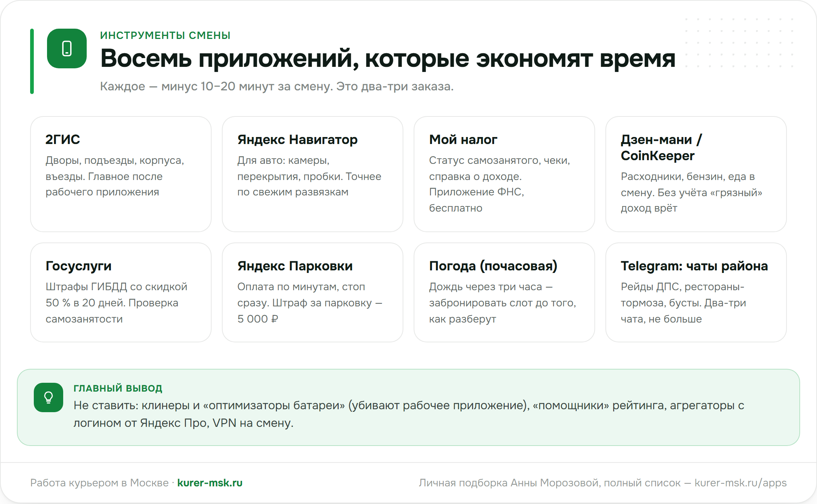Screen dimensions: 817x504
Task: Click the Дождь через три часа description
Action: (x=503, y=303)
